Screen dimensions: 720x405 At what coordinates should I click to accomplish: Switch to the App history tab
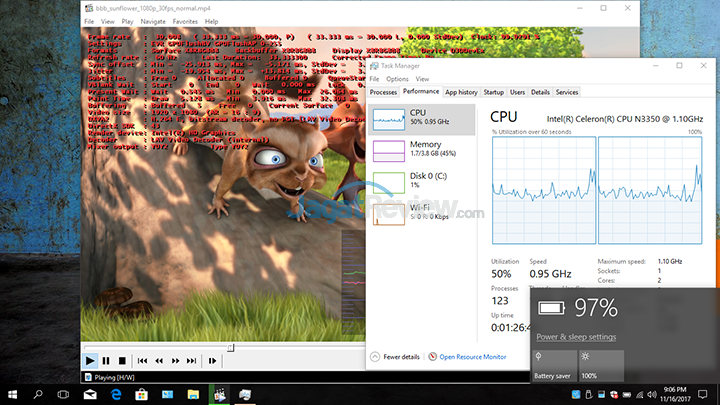[x=461, y=92]
